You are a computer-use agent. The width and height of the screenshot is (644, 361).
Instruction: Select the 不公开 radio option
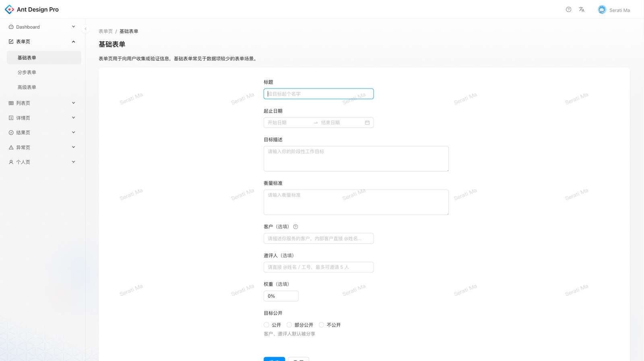321,325
